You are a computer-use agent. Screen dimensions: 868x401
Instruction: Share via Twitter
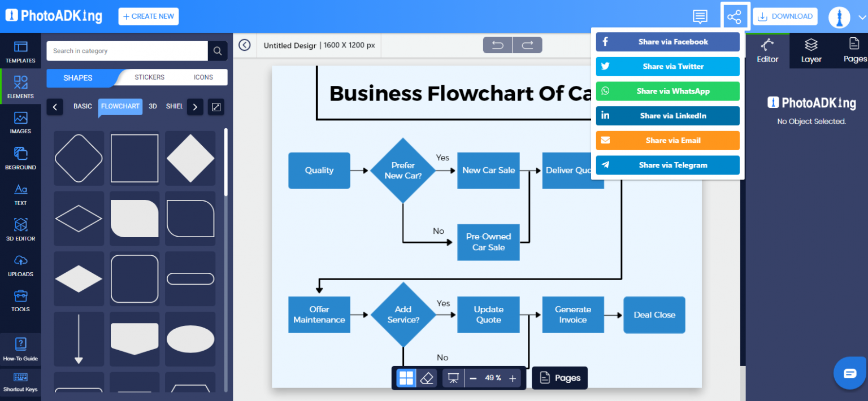tap(667, 67)
